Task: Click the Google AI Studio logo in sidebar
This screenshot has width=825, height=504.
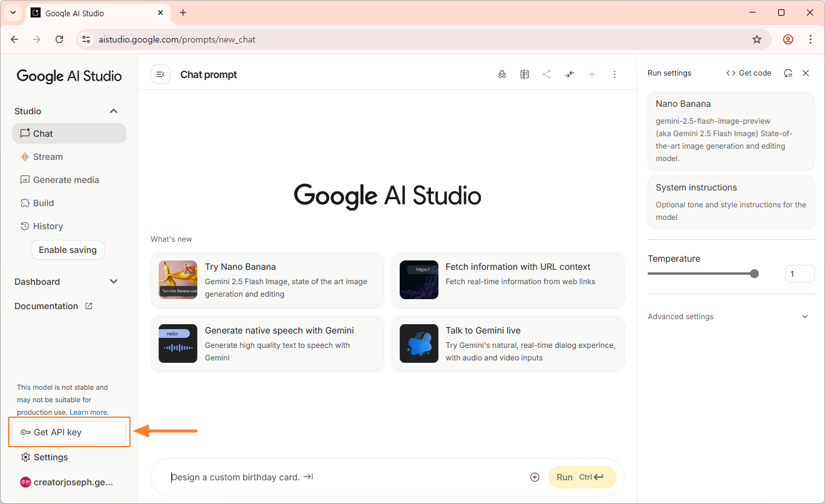Action: pyautogui.click(x=69, y=76)
